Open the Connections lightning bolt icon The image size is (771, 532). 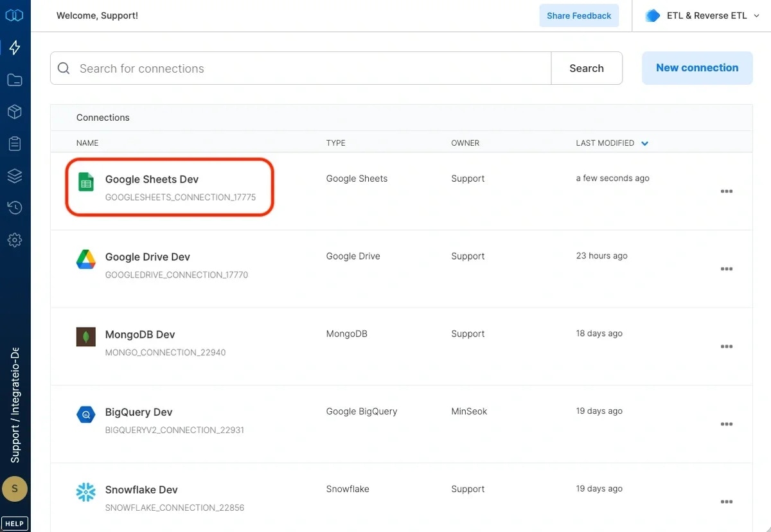pyautogui.click(x=15, y=48)
